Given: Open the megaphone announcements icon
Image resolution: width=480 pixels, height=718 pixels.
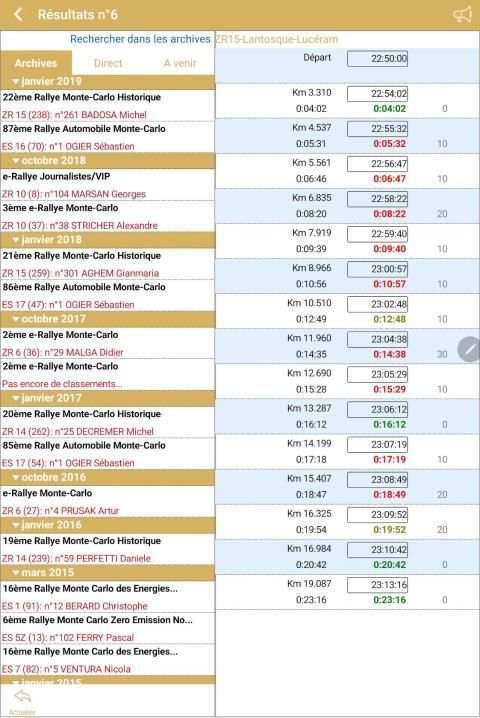Looking at the screenshot, I should (463, 15).
